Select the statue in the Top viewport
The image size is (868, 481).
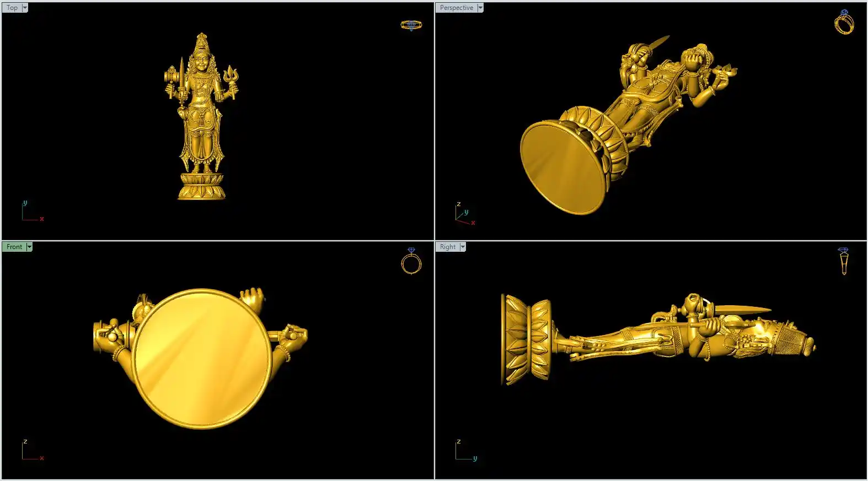202,116
